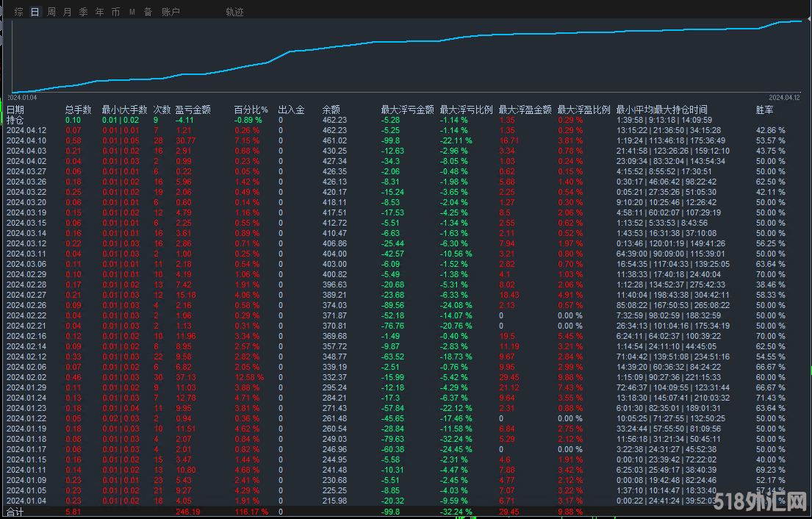Open the 备 tab
This screenshot has height=519, width=812.
(x=148, y=12)
